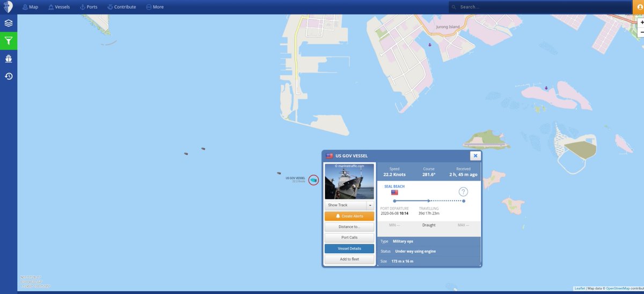
Task: Add the vessel to fleet
Action: point(349,259)
